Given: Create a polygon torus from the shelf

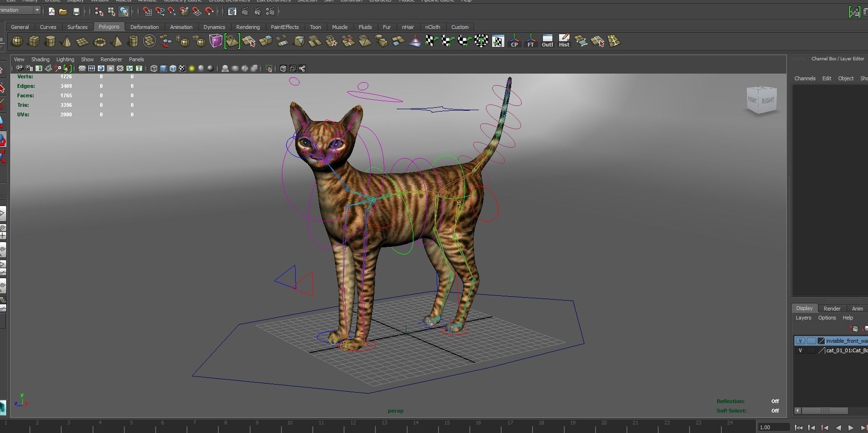Looking at the screenshot, I should tap(100, 41).
